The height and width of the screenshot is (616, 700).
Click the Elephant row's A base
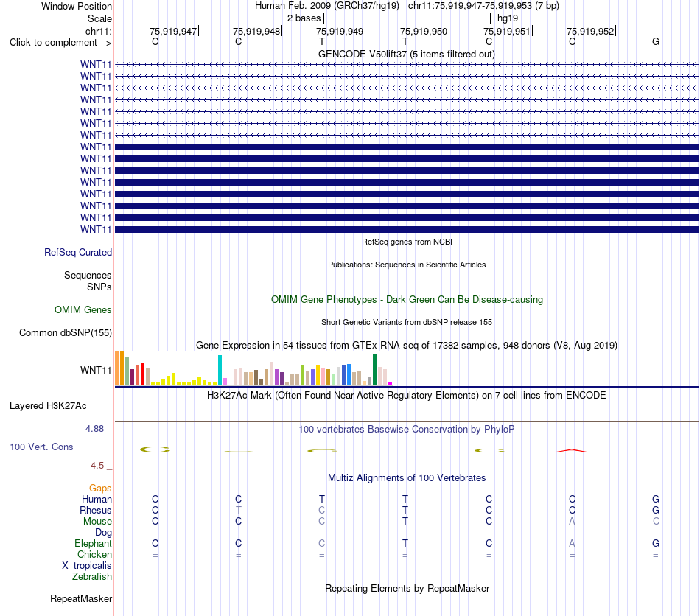click(x=572, y=543)
